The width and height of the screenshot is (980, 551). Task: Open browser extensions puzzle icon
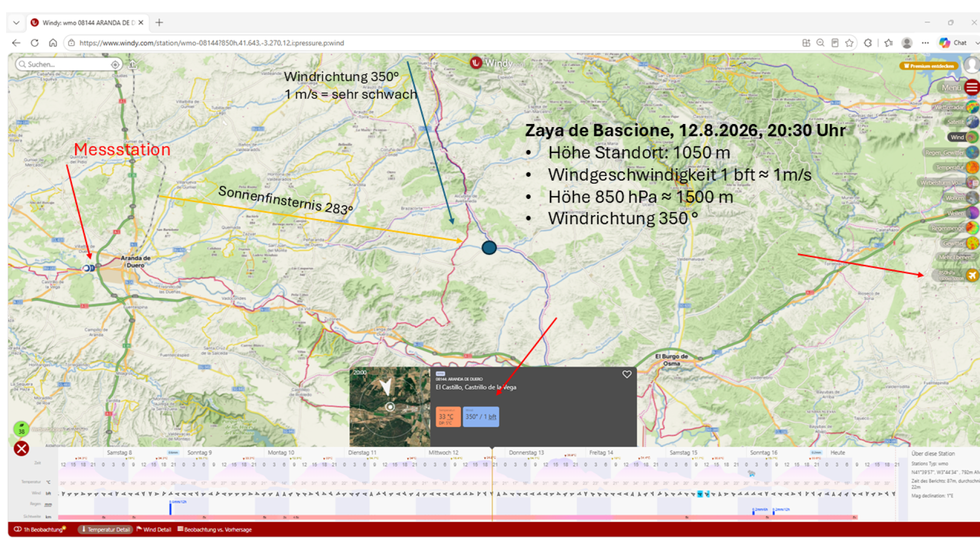coord(868,43)
